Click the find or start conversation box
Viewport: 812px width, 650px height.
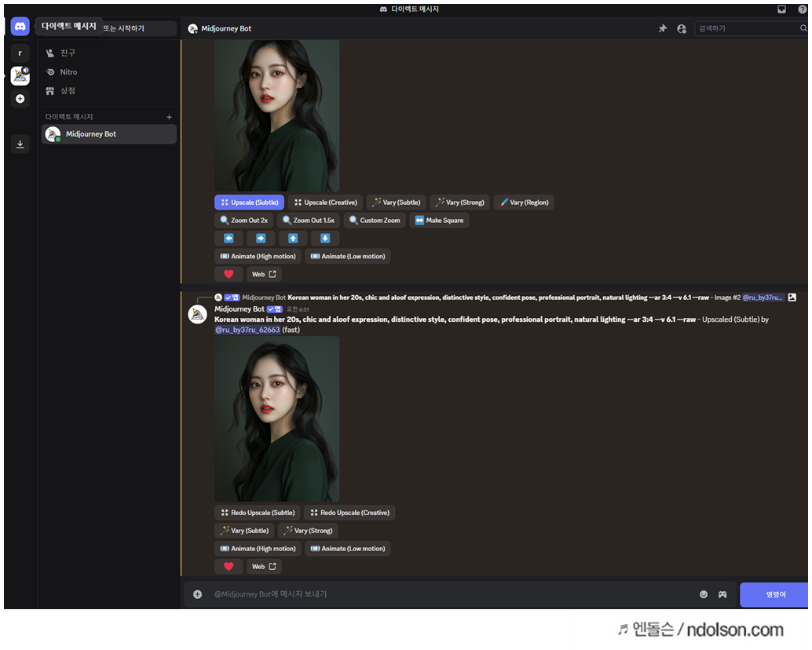point(139,28)
